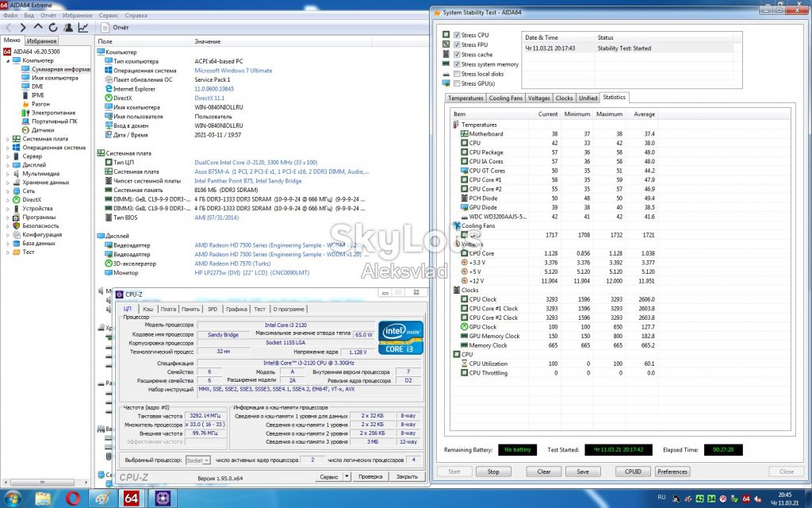Expand the Системная плата tree node
The image size is (812, 508).
point(8,139)
